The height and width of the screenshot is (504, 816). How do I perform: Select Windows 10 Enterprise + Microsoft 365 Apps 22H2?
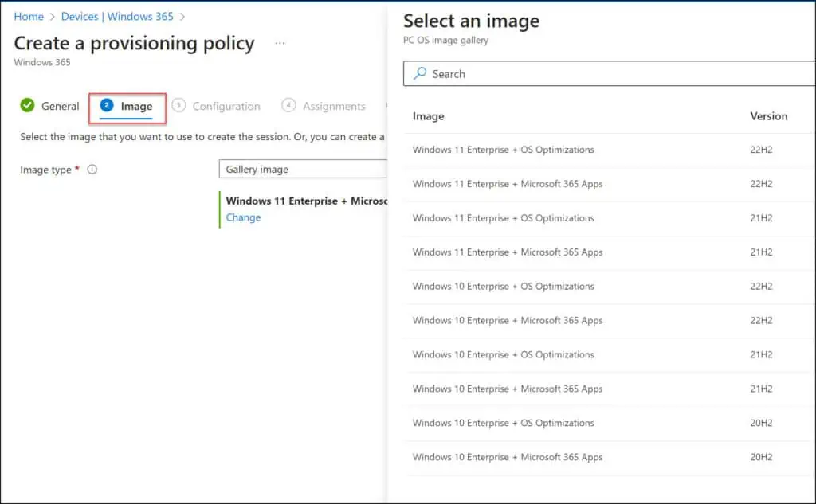pyautogui.click(x=609, y=320)
